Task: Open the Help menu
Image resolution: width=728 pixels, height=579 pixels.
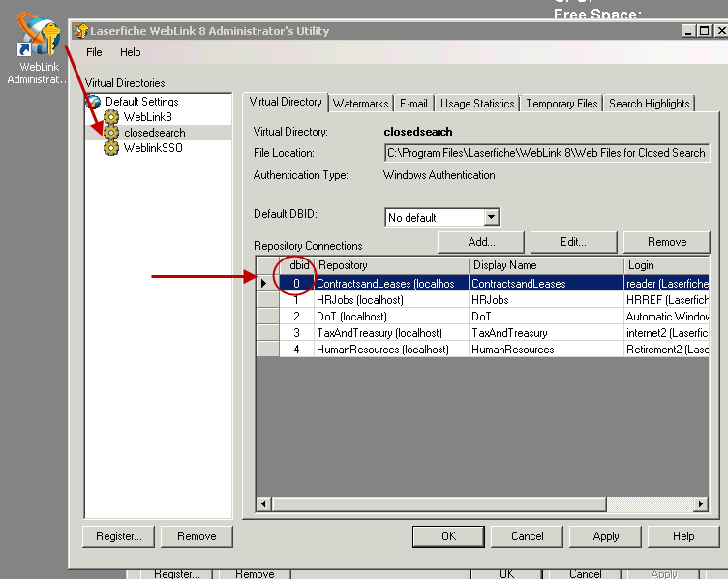Action: pyautogui.click(x=130, y=52)
